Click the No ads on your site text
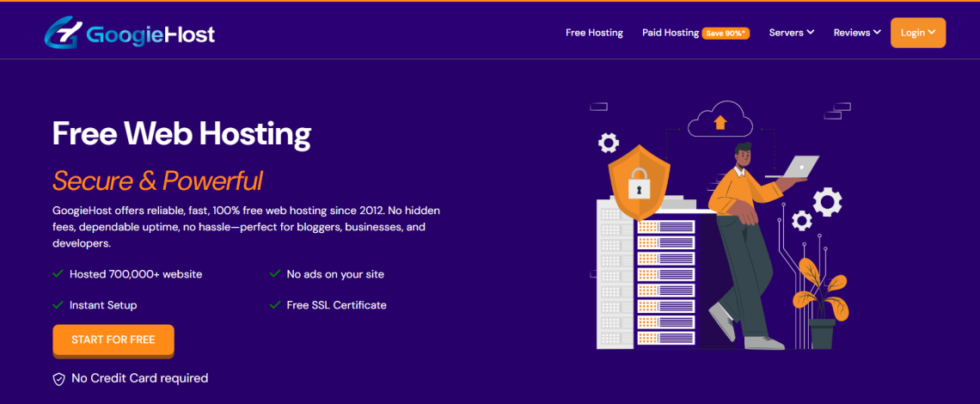The width and height of the screenshot is (980, 404). click(x=335, y=274)
